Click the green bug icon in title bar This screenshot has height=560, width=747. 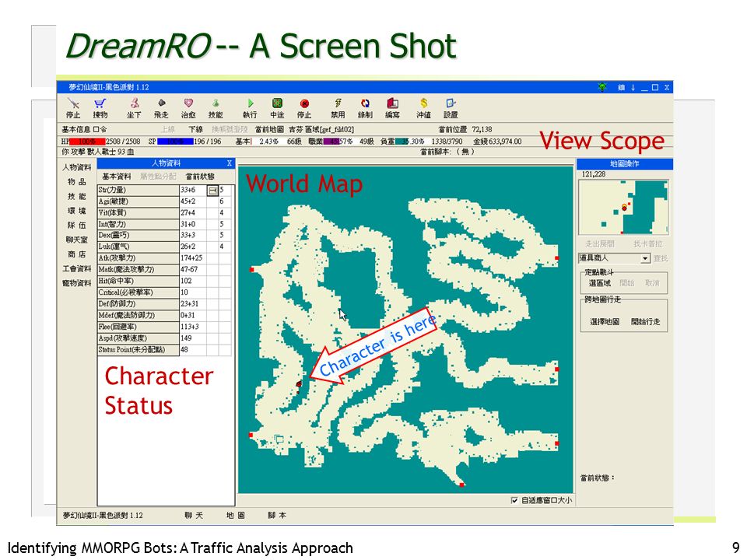click(602, 87)
